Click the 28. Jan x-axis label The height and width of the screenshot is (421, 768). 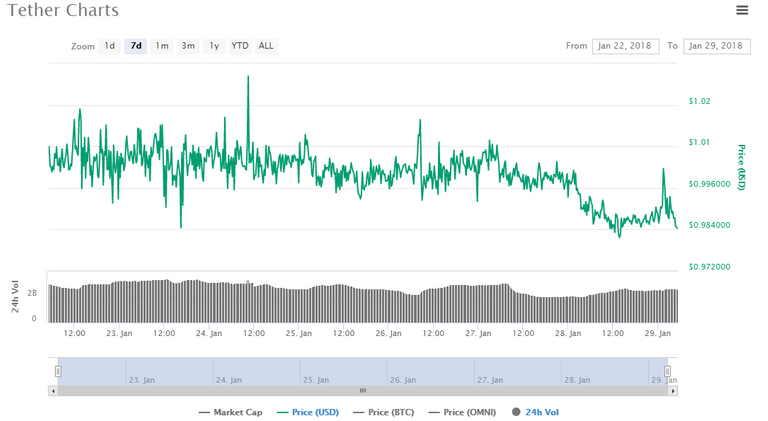point(568,333)
